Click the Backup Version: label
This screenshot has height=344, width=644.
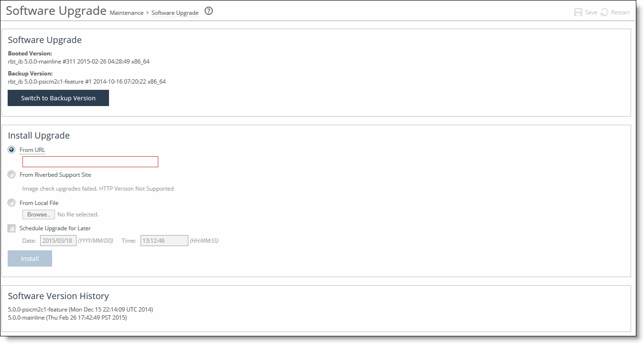pyautogui.click(x=30, y=74)
